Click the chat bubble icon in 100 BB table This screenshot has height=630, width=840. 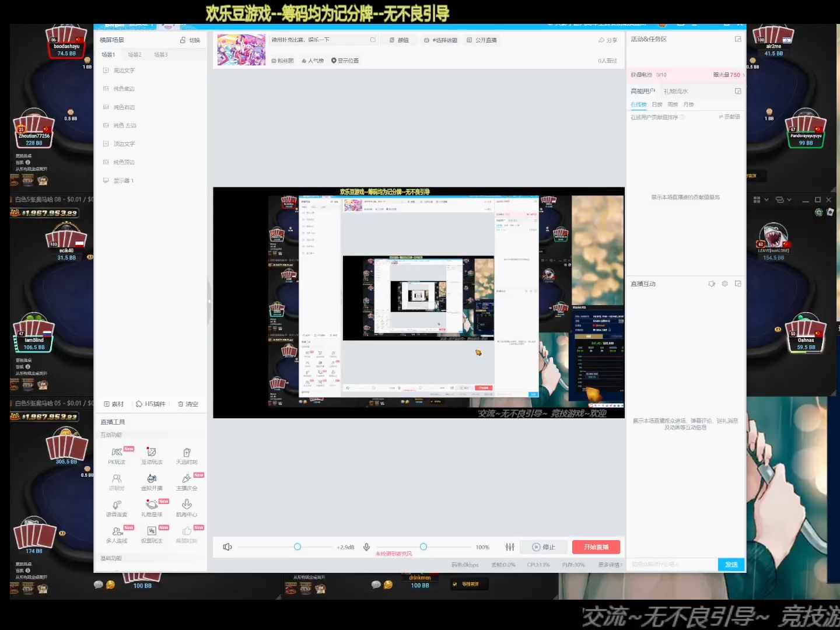pyautogui.click(x=98, y=584)
